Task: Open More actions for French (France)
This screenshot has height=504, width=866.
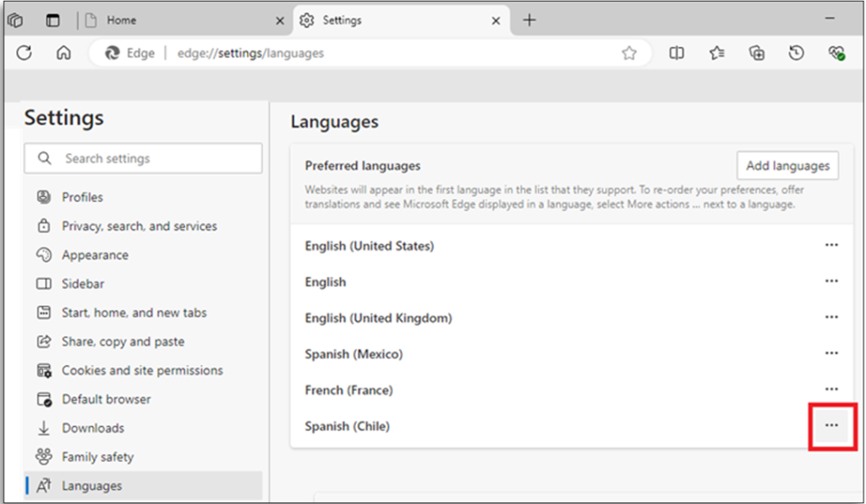Action: (831, 389)
